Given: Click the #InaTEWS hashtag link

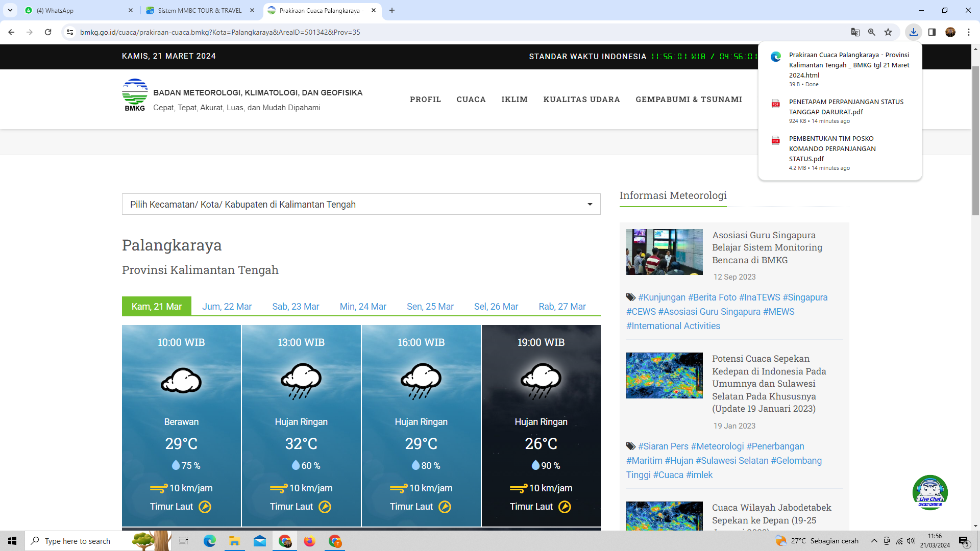Looking at the screenshot, I should (x=759, y=297).
